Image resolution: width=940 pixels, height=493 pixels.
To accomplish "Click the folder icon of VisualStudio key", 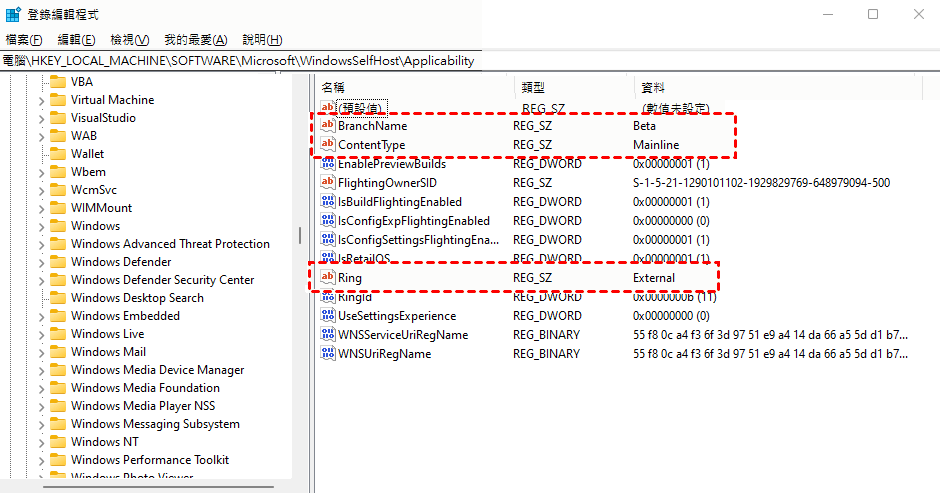I will point(58,118).
